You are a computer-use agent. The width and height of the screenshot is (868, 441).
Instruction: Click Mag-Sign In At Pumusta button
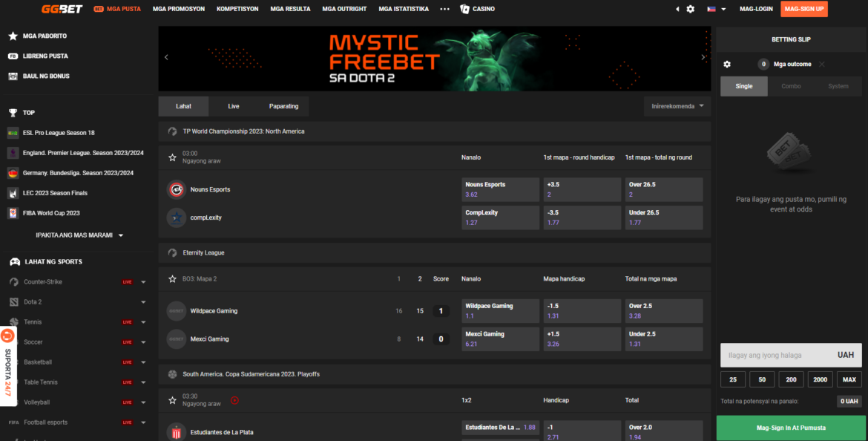[x=791, y=428]
